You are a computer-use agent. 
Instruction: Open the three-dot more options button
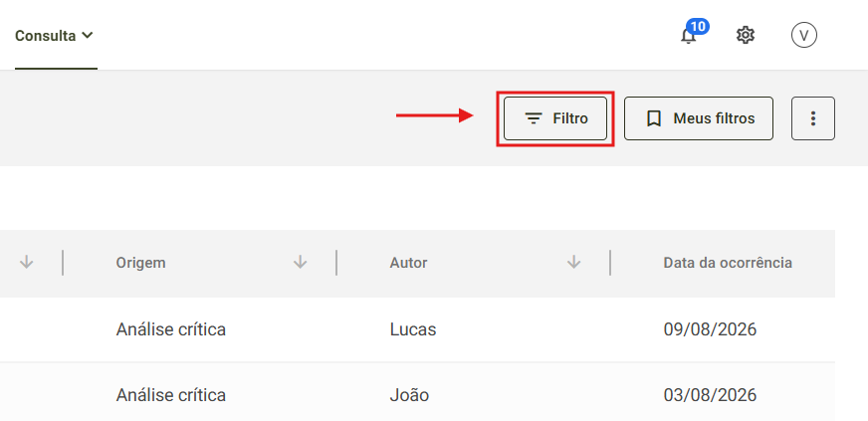pos(812,118)
